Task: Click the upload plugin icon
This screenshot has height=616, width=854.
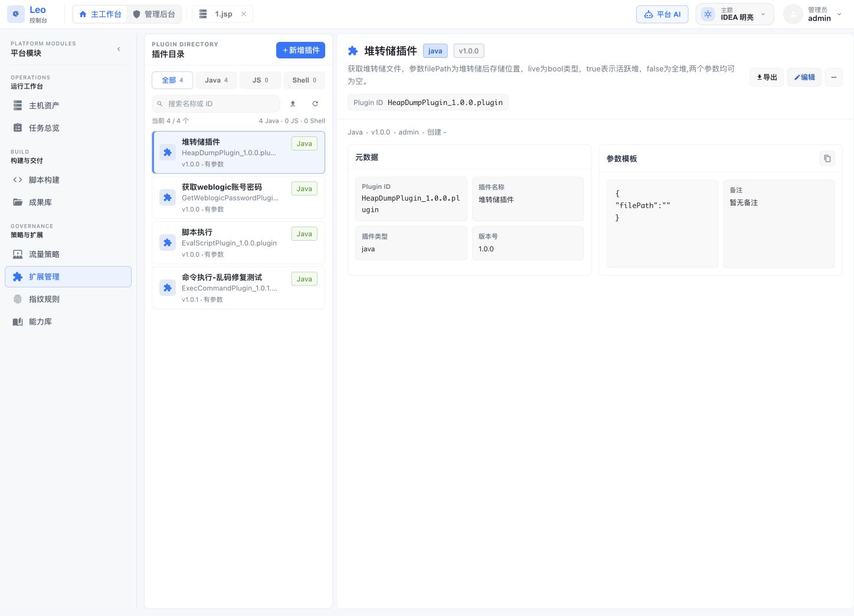Action: tap(293, 104)
